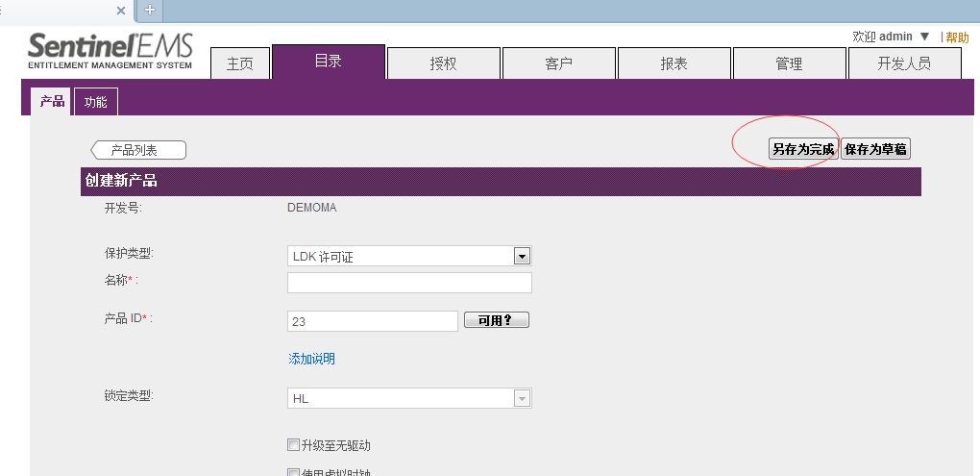This screenshot has width=980, height=476.
Task: Click the Sentinel EMS logo
Action: pyautogui.click(x=110, y=52)
